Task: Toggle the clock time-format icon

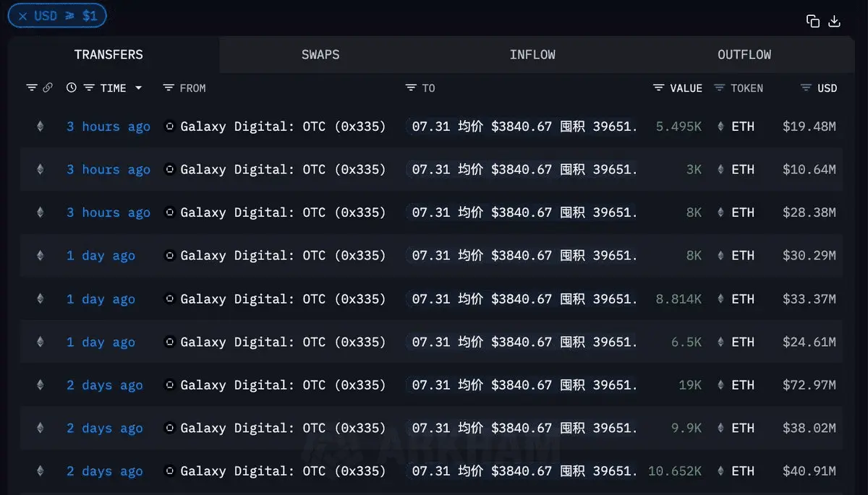Action: (71, 88)
